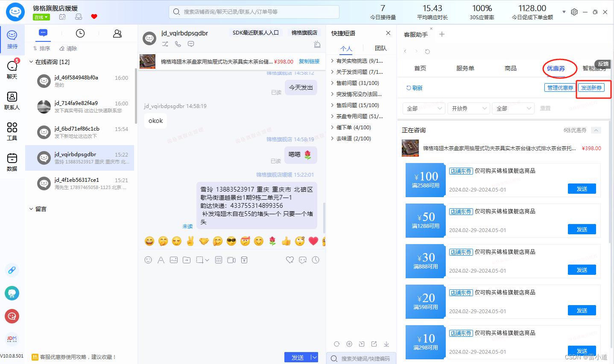Screen dimensions: 614x364
Task: Click 刷新 to refresh coupons
Action: pos(414,88)
